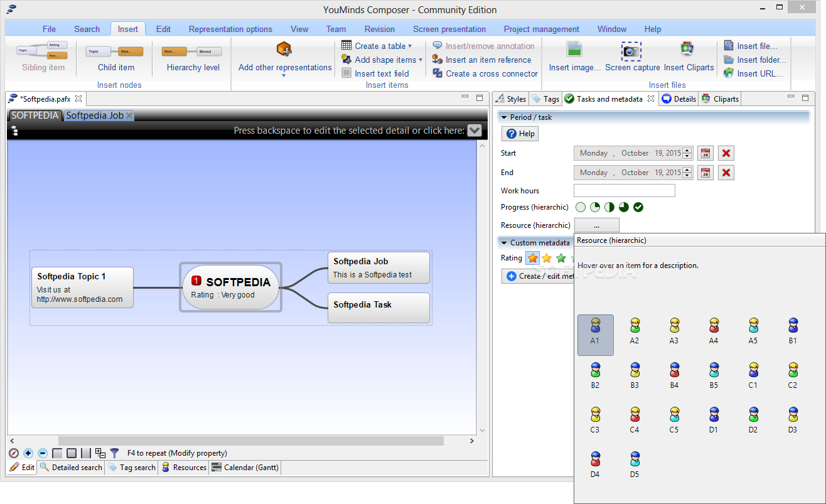Click hierarchy tree icon in black bar
This screenshot has width=826, height=504.
[14, 131]
